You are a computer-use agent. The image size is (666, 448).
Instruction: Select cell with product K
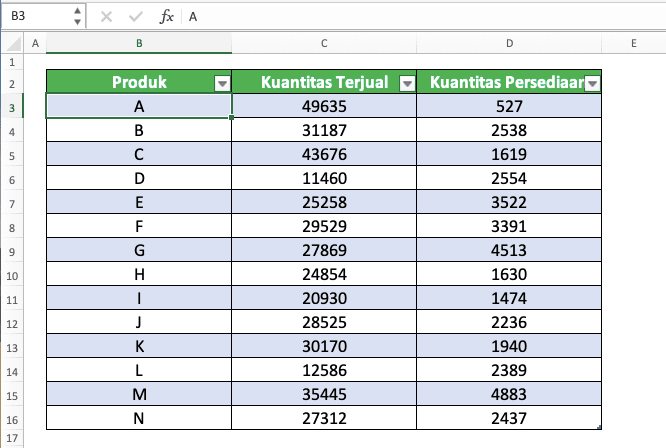[x=139, y=346]
